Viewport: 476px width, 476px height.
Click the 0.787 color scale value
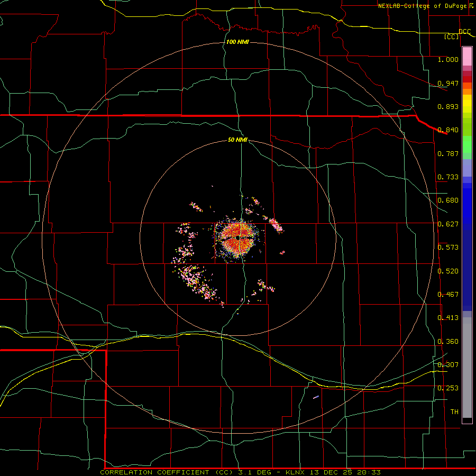tap(448, 153)
